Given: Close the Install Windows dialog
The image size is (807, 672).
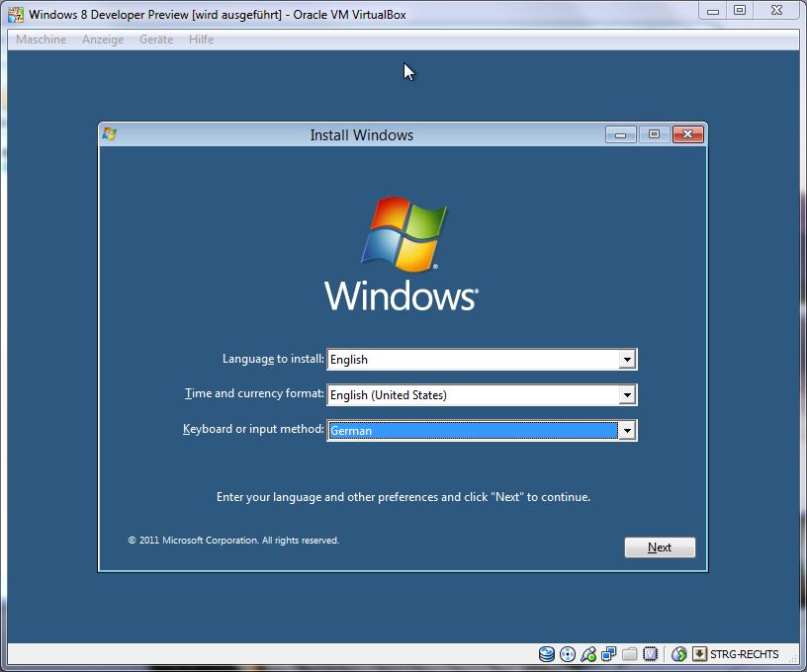Looking at the screenshot, I should coord(688,134).
